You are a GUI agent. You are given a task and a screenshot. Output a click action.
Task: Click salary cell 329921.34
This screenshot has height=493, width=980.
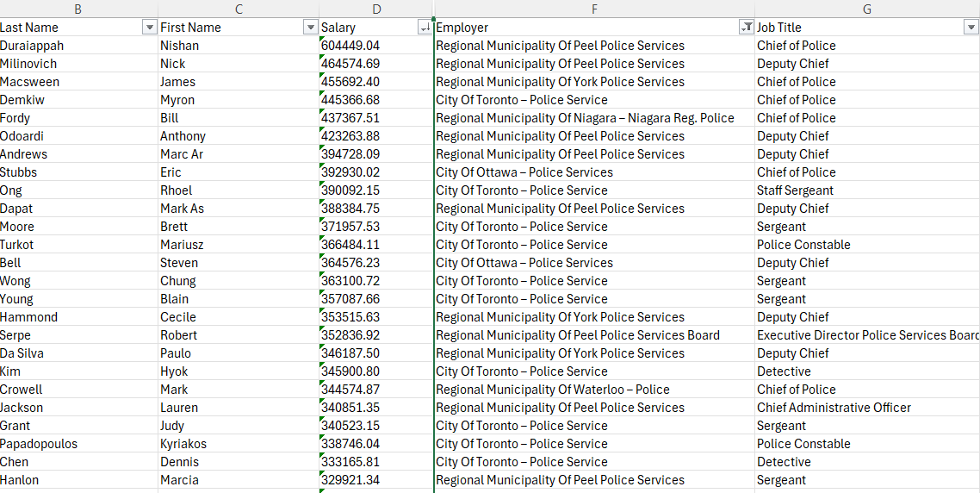click(x=376, y=480)
